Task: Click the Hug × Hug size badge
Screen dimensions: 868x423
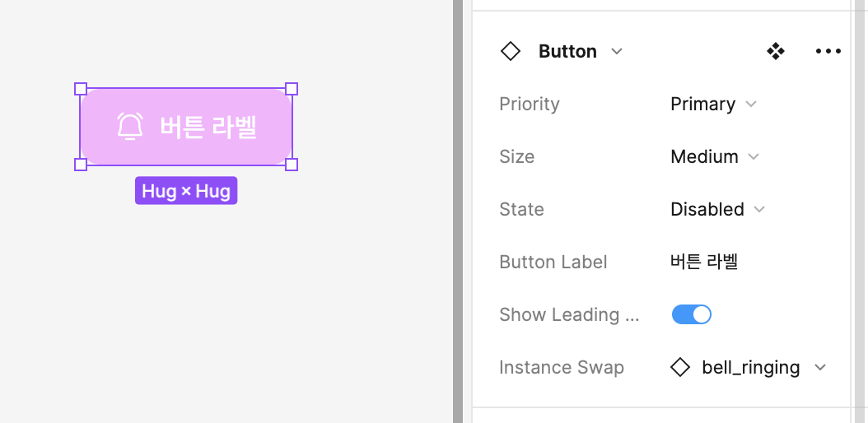Action: pos(186,191)
